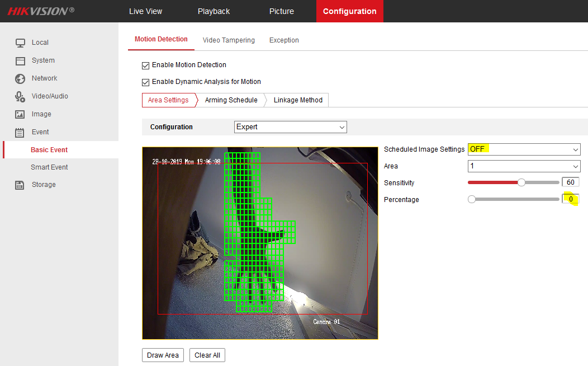Click the Event calendar icon
The image size is (588, 366).
point(20,133)
